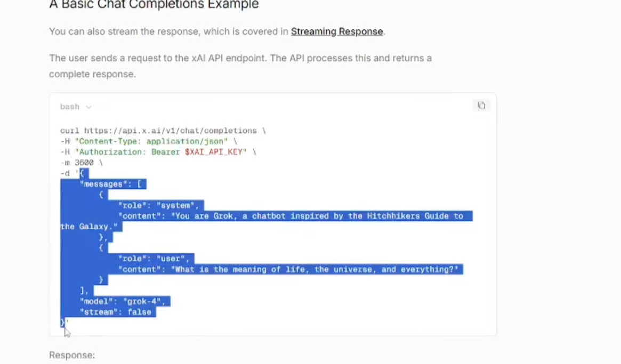Click the copy code icon

click(x=481, y=106)
